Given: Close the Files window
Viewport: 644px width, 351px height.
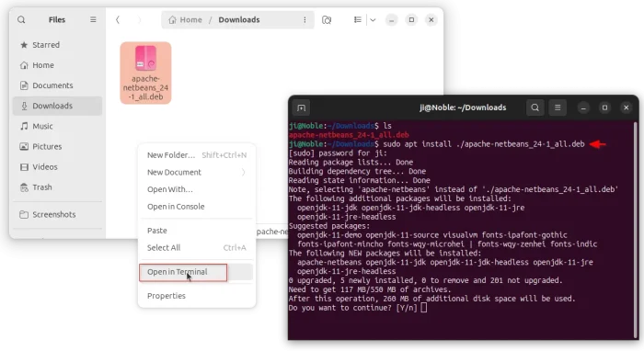Looking at the screenshot, I should [431, 19].
